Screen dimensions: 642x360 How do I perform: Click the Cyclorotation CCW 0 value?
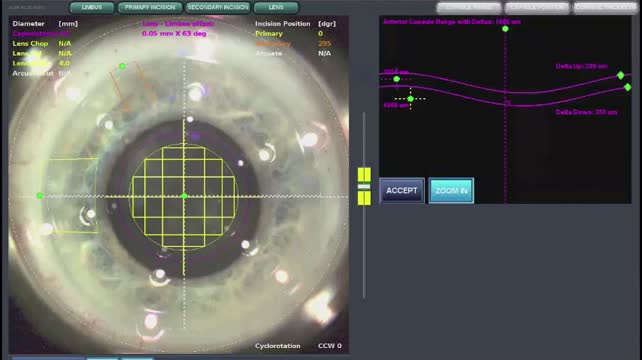pyautogui.click(x=330, y=346)
